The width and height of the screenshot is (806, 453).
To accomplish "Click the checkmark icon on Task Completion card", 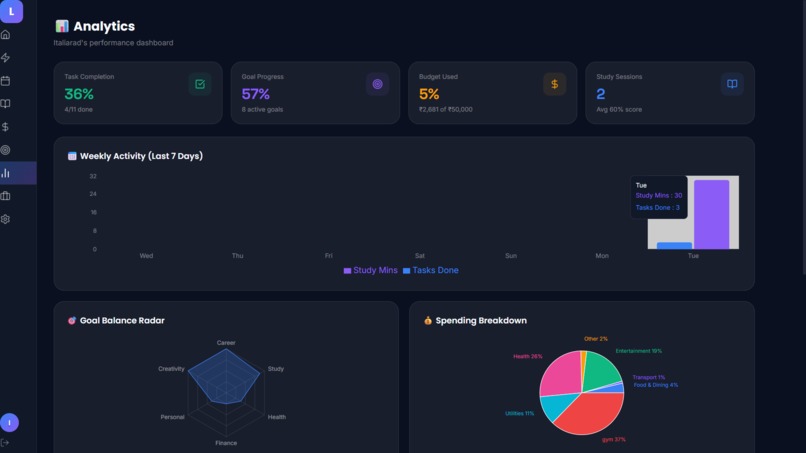I will click(200, 84).
